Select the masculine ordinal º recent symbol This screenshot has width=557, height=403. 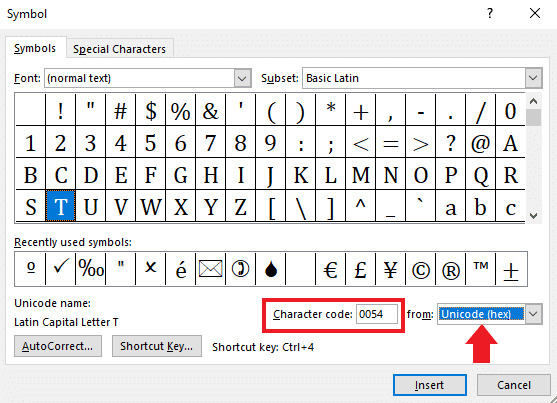click(31, 269)
